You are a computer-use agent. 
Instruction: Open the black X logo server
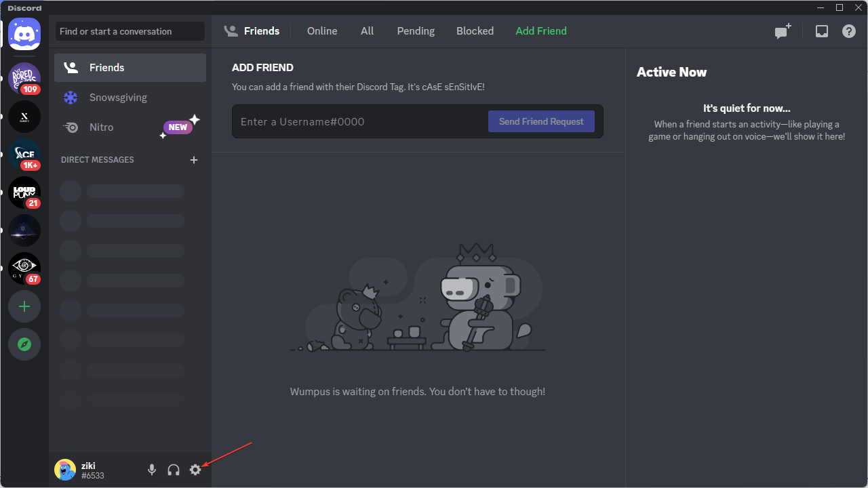[x=24, y=117]
